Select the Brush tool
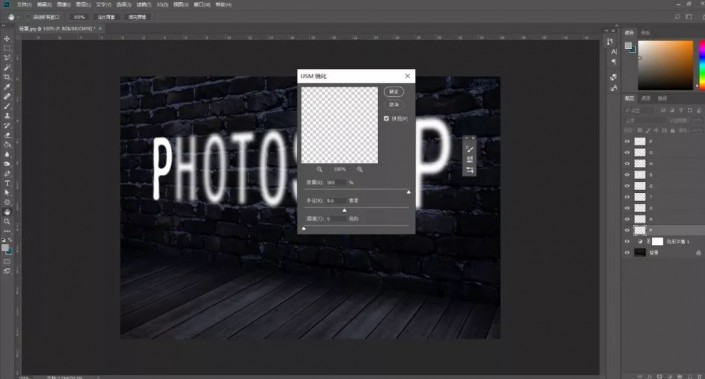 point(7,106)
